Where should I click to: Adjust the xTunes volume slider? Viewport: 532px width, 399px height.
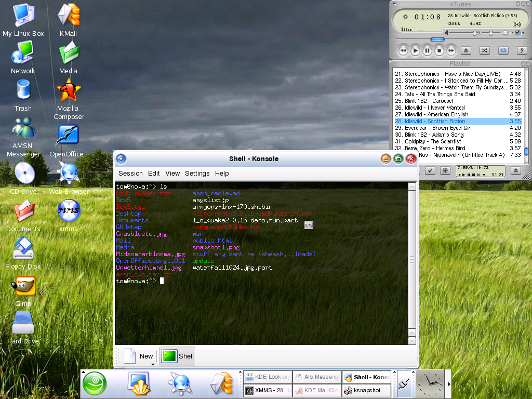[476, 33]
